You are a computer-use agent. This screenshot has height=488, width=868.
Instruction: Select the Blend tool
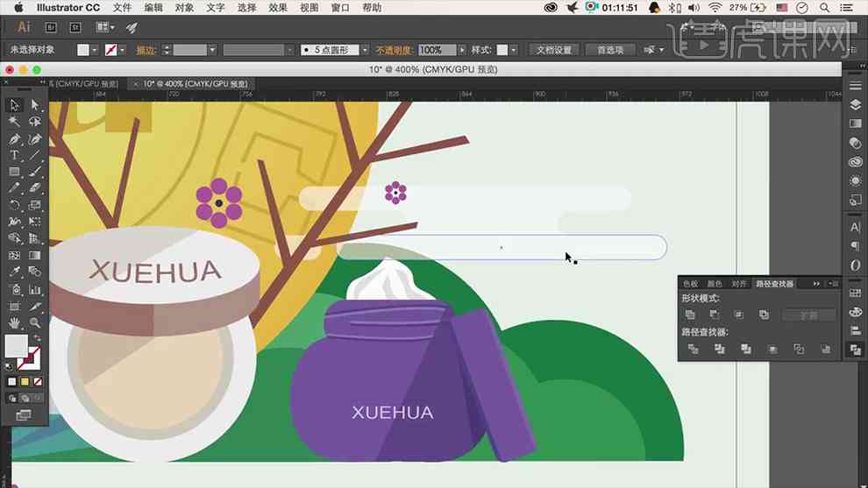point(35,272)
